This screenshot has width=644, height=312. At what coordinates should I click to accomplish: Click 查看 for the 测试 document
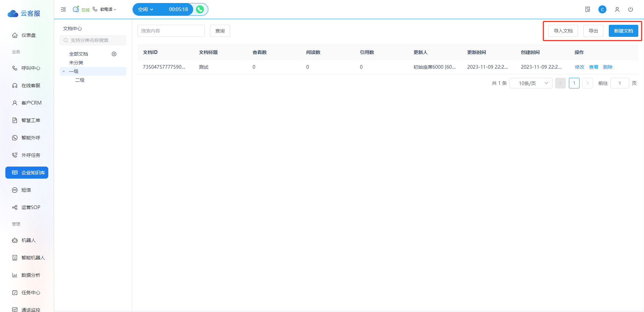pos(594,67)
